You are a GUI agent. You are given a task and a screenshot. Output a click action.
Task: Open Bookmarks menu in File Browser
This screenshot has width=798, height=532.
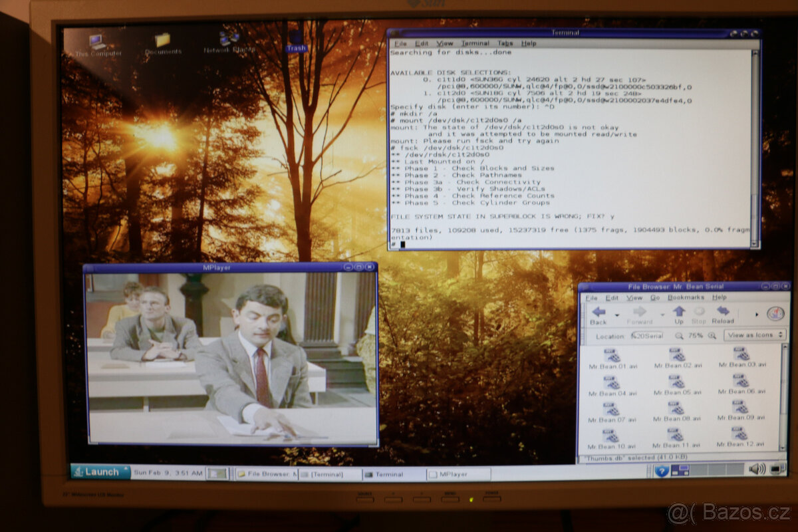pos(685,298)
